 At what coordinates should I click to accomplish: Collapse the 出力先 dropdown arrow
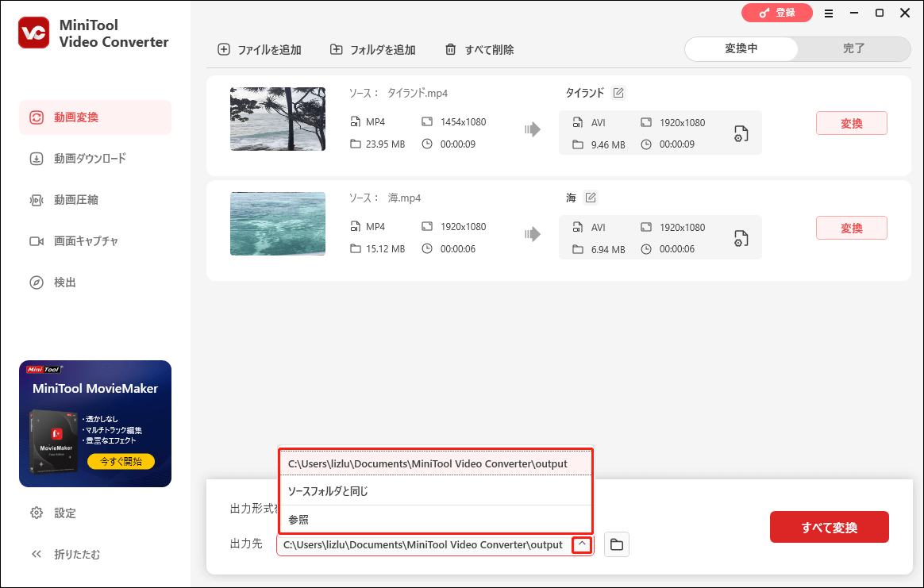(x=582, y=544)
